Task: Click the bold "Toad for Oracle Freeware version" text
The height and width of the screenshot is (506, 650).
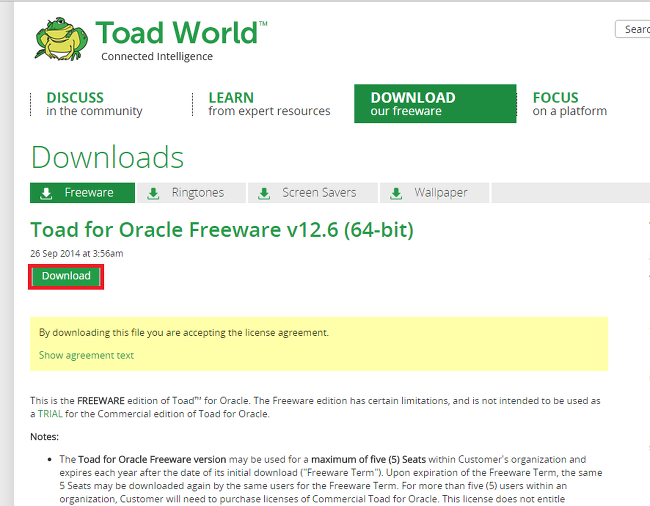Action: (152, 459)
